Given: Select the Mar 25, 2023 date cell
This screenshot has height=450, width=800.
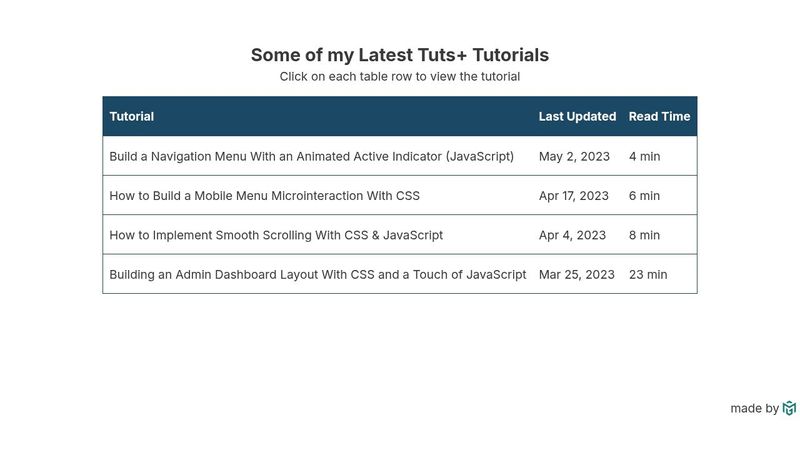Looking at the screenshot, I should click(577, 274).
